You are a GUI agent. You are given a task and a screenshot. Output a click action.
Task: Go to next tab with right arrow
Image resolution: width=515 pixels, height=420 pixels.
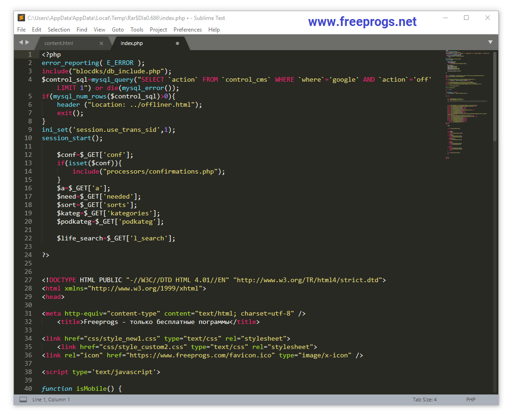tap(27, 42)
